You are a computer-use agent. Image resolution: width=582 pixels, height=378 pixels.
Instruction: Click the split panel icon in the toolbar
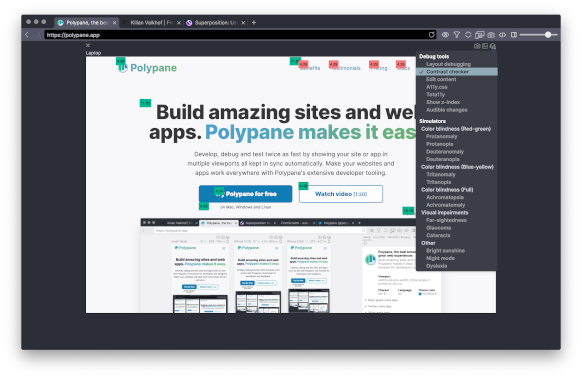click(x=514, y=35)
